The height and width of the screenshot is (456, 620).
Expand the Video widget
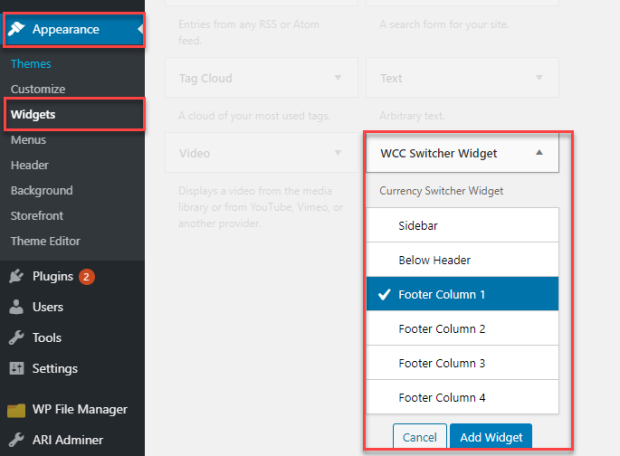pos(338,154)
